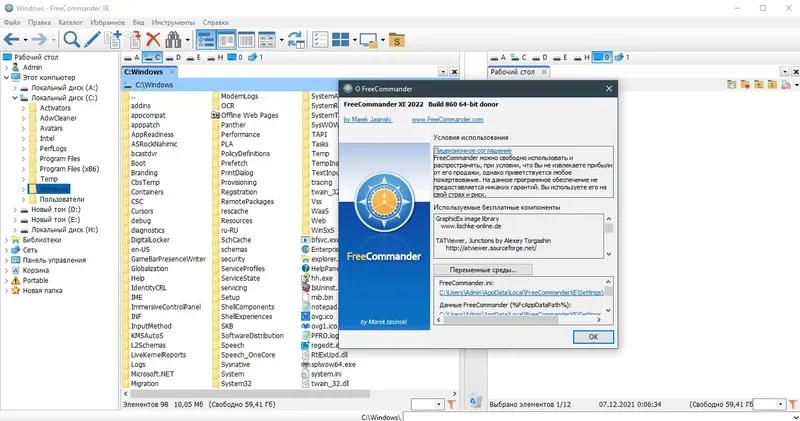Open dropdown arrow beside the thumbnails view icon
Screen dimensions: 800x421
pyautogui.click(x=281, y=40)
